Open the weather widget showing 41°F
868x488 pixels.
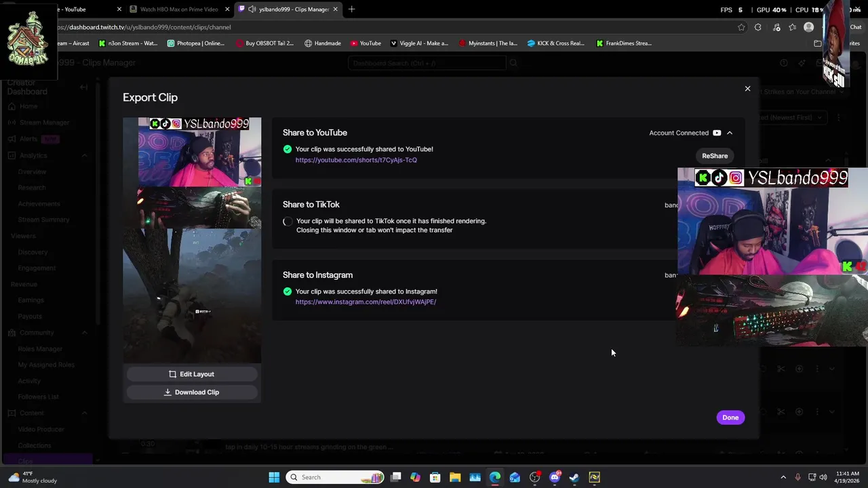coord(33,477)
